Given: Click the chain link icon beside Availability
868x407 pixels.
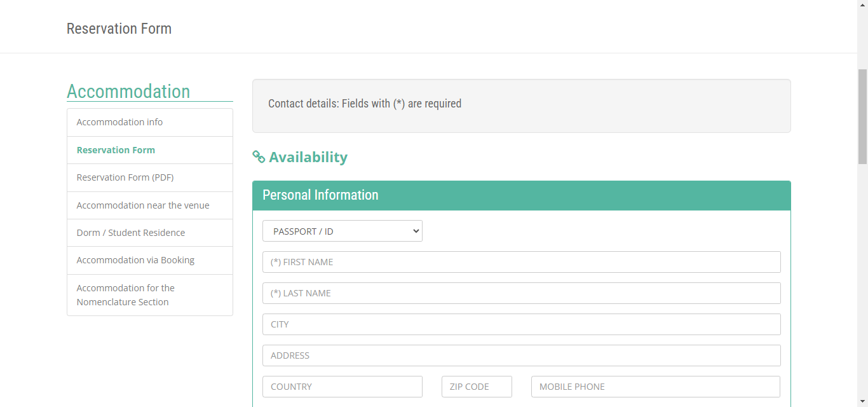Looking at the screenshot, I should (259, 157).
